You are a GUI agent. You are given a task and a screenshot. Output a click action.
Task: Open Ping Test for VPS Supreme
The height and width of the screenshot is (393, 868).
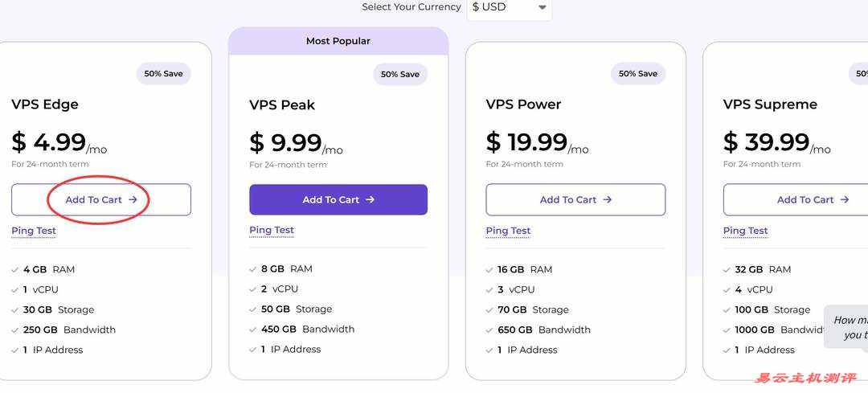click(x=745, y=231)
